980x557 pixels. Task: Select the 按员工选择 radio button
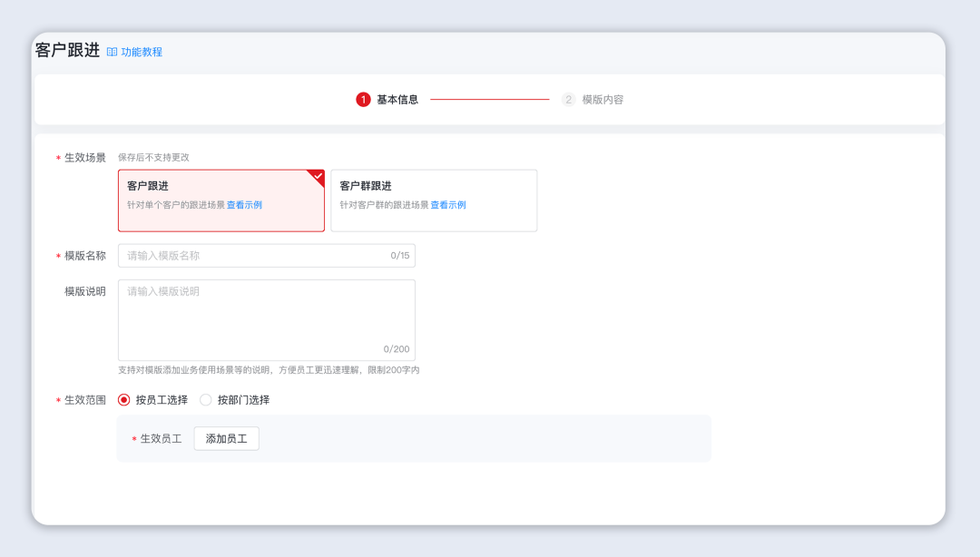pos(122,398)
